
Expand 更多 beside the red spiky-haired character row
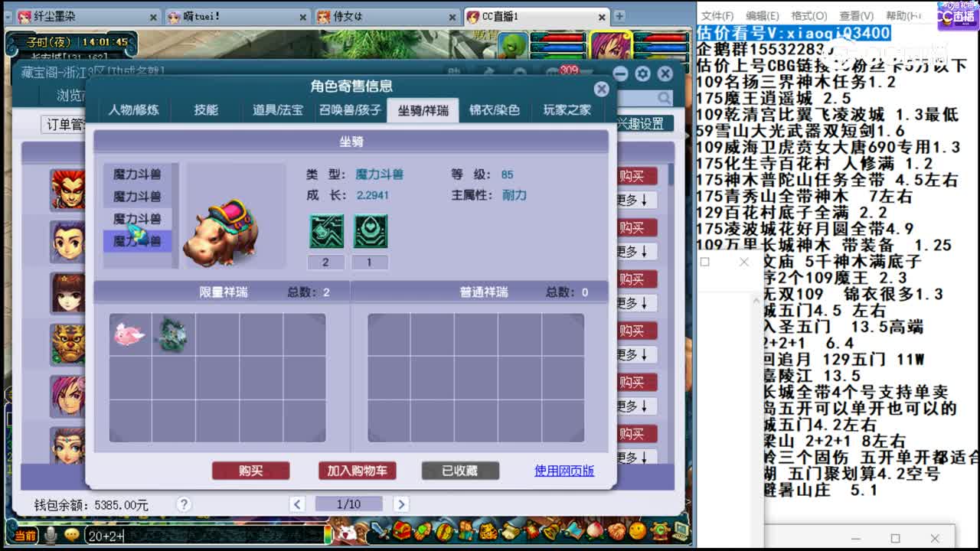point(635,201)
